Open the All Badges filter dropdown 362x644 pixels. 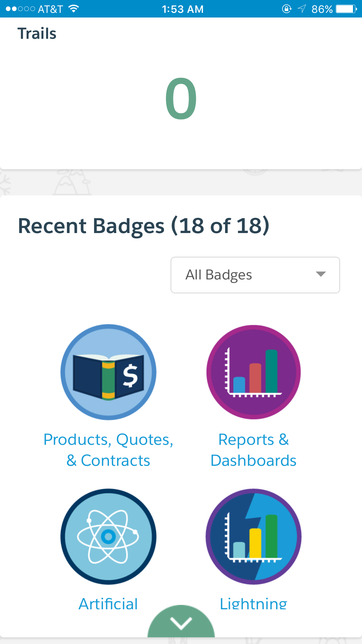[x=255, y=275]
